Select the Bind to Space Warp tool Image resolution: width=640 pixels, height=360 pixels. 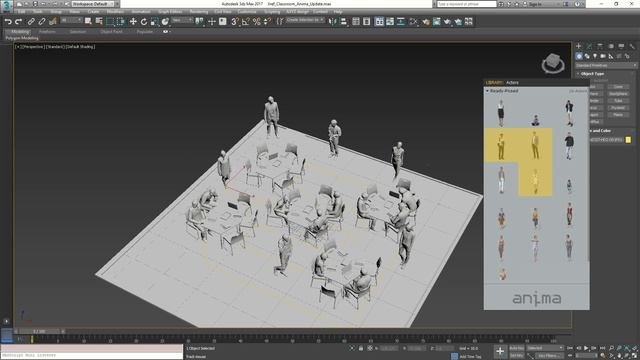[x=52, y=22]
